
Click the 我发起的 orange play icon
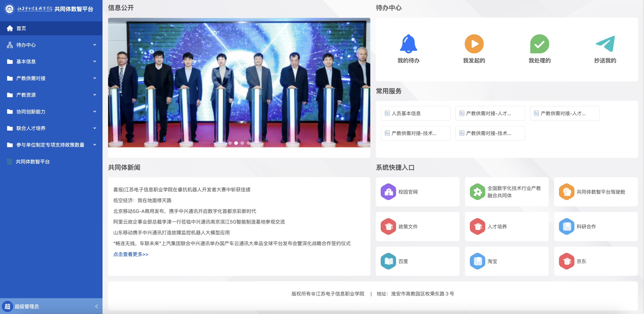click(x=474, y=44)
